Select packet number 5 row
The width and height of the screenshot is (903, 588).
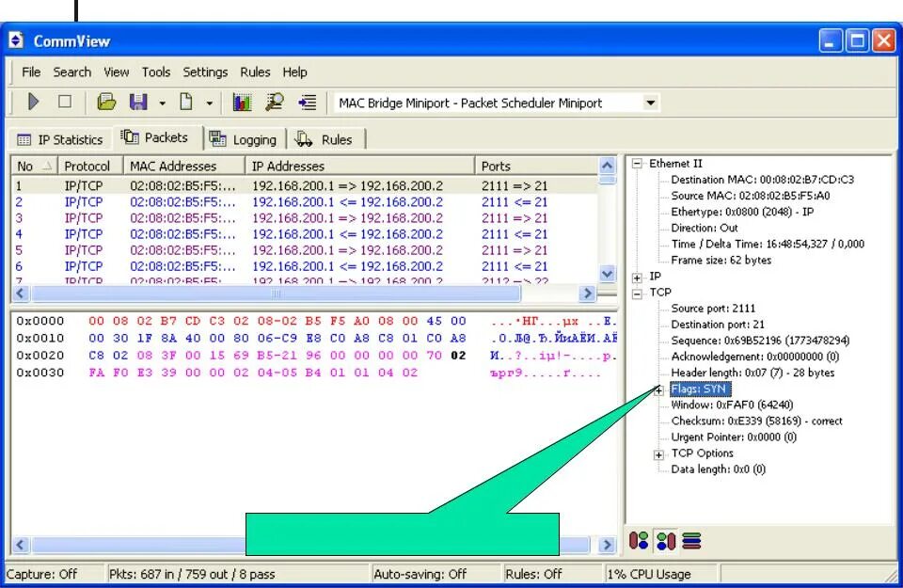pyautogui.click(x=305, y=250)
